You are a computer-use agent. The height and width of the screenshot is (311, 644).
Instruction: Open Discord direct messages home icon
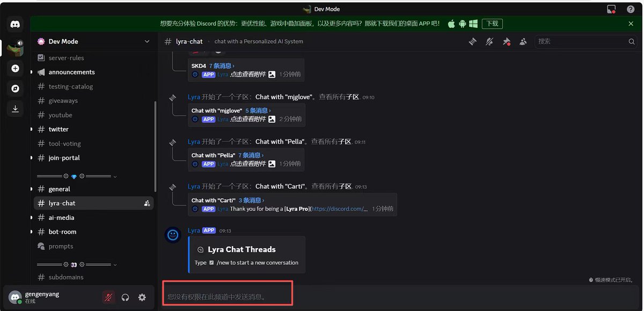point(15,24)
